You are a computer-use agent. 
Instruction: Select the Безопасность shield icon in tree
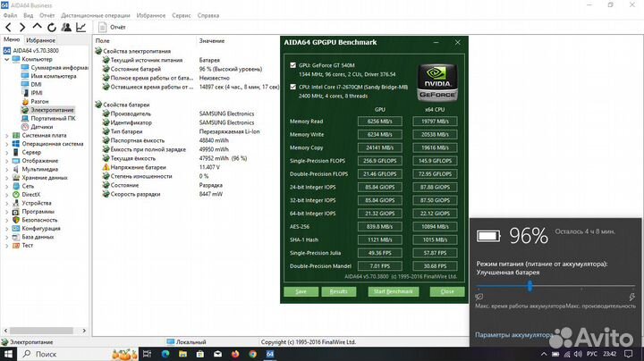pos(16,220)
